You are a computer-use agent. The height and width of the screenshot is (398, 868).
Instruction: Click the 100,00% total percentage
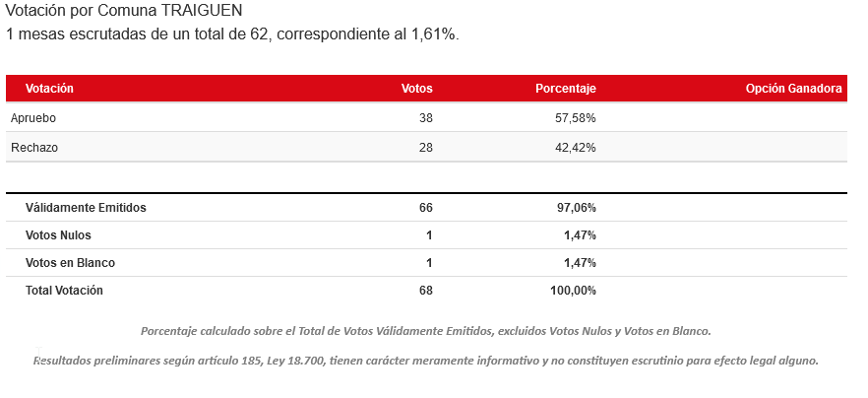click(573, 291)
